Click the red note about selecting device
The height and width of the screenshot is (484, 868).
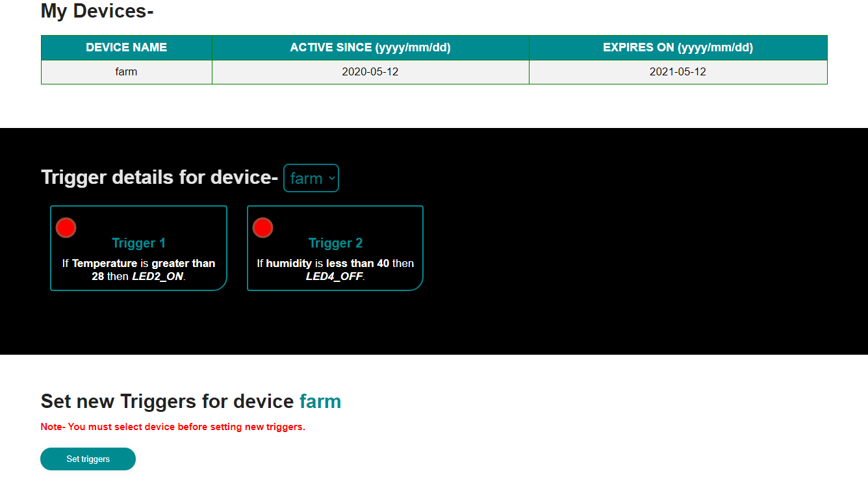pos(173,427)
